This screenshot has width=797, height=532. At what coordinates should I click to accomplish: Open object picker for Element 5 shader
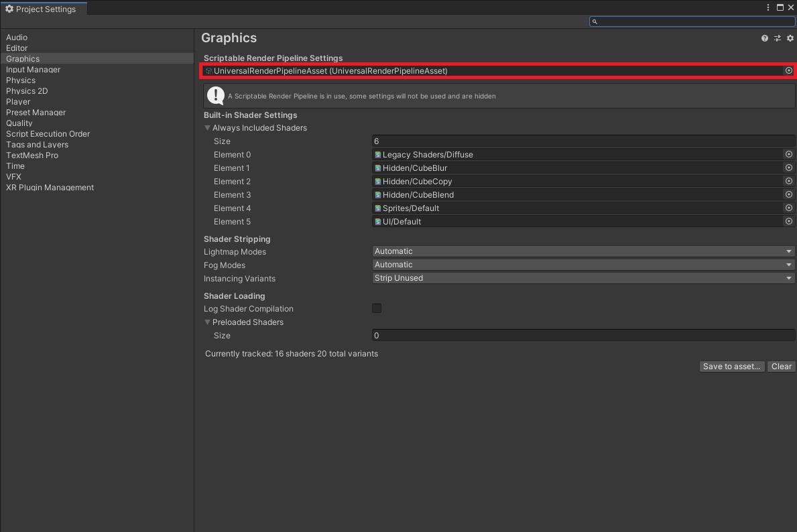[x=788, y=221]
